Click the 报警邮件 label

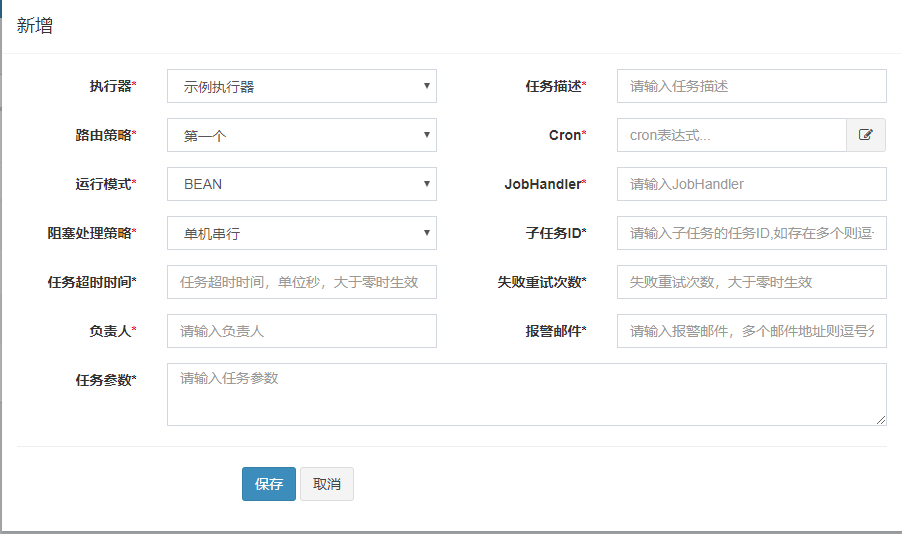point(556,331)
